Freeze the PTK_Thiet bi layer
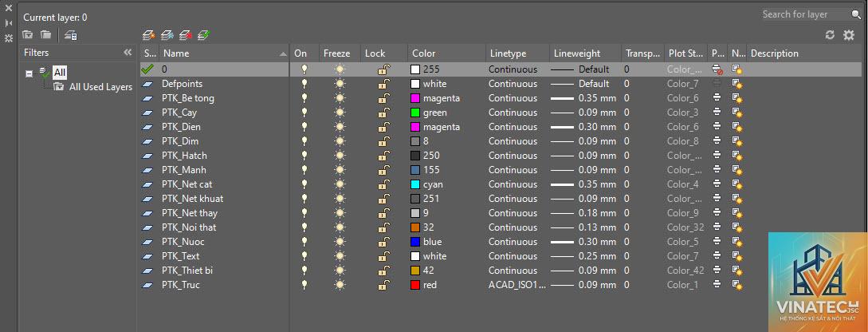Viewport: 868px width, 332px height. (340, 271)
